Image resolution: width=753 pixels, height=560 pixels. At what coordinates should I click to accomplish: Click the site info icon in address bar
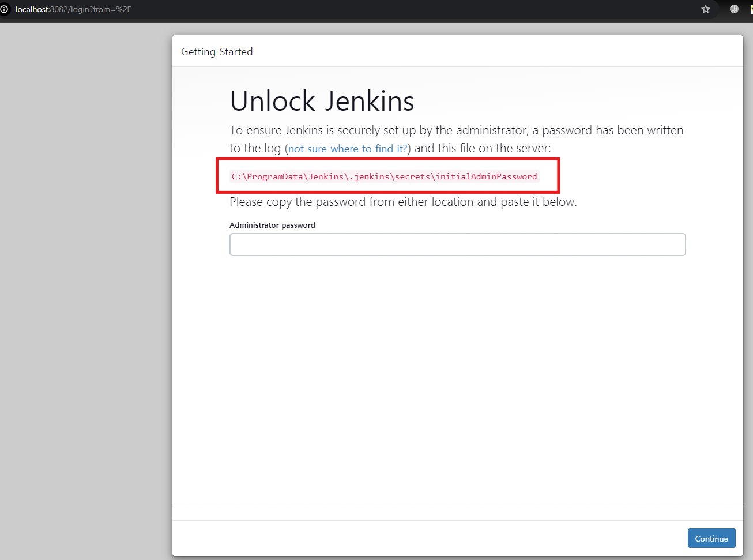pos(4,9)
